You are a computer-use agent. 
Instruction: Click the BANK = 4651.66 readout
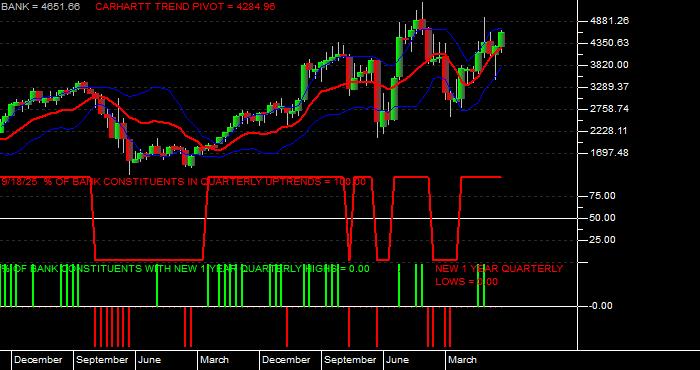coord(40,7)
